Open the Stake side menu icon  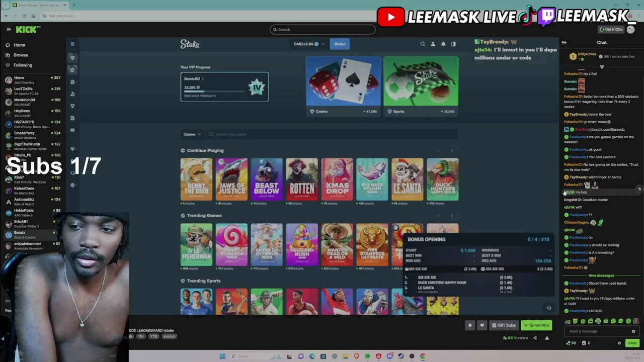72,44
